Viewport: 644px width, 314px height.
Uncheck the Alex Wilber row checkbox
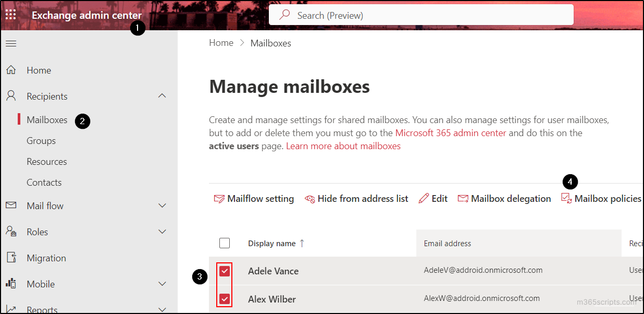tap(225, 299)
